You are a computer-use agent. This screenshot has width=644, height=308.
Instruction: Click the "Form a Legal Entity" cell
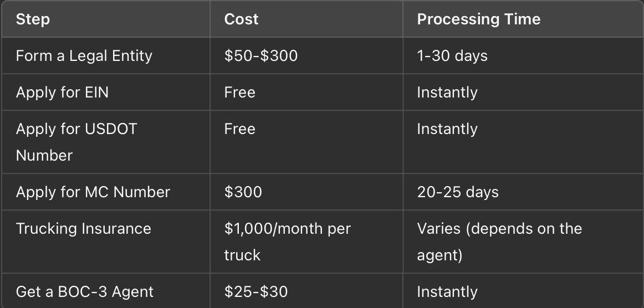click(84, 56)
